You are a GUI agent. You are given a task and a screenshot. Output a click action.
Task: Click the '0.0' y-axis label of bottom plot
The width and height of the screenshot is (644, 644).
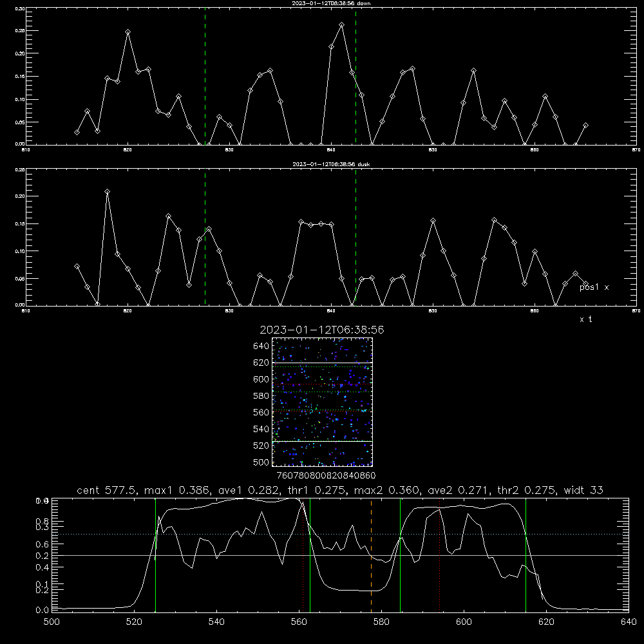pyautogui.click(x=42, y=611)
